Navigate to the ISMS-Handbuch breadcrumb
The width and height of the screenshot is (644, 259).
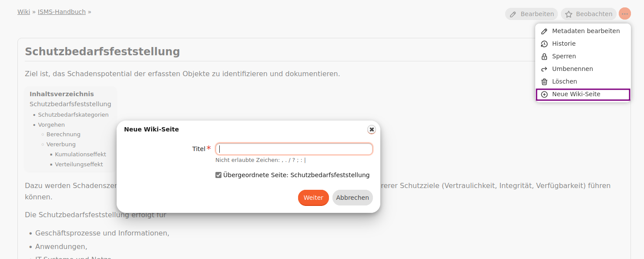pyautogui.click(x=61, y=11)
